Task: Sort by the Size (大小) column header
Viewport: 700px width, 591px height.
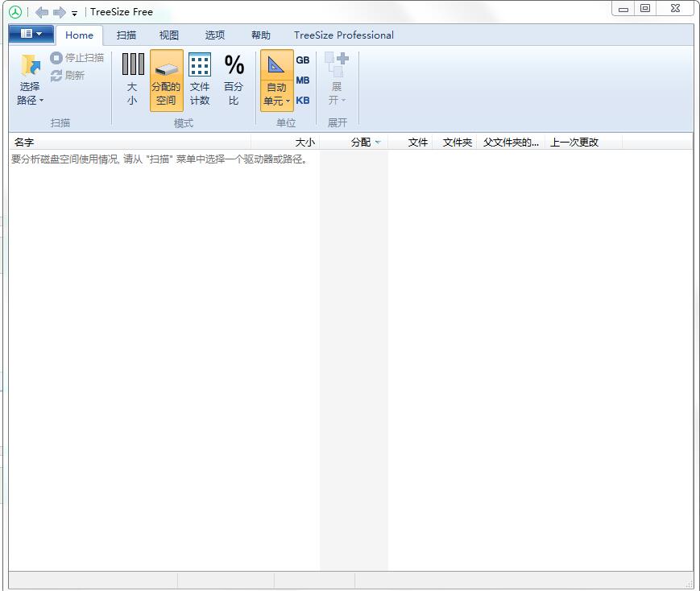Action: pyautogui.click(x=285, y=142)
